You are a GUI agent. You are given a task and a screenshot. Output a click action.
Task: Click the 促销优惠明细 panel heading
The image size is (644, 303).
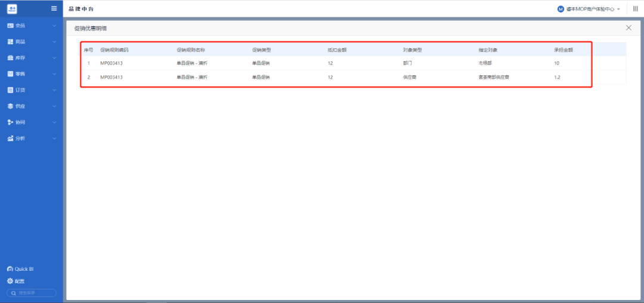coord(91,28)
